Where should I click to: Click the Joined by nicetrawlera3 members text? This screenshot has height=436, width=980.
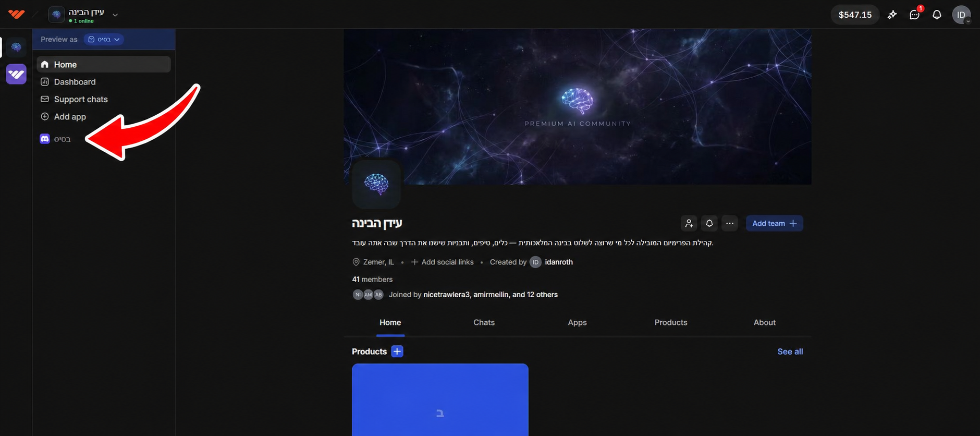click(473, 295)
